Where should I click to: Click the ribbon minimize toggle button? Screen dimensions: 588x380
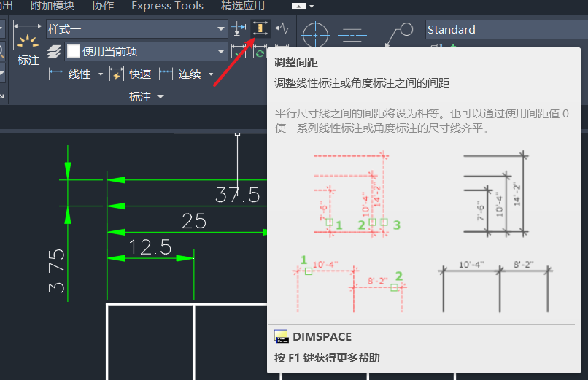point(298,7)
